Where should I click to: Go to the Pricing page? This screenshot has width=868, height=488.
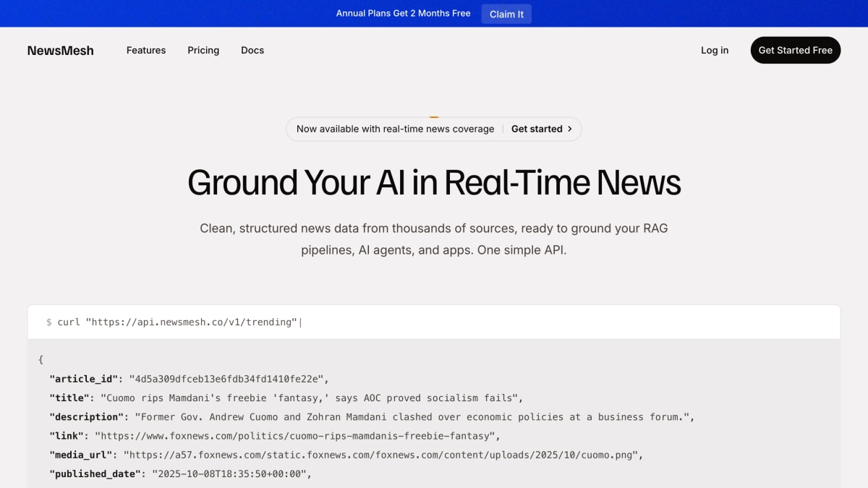[203, 51]
